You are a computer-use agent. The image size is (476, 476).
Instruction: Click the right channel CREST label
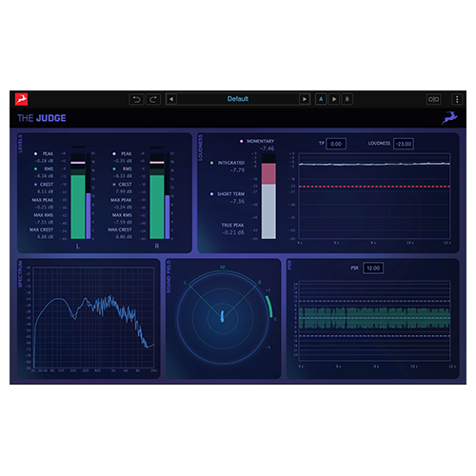(125, 185)
